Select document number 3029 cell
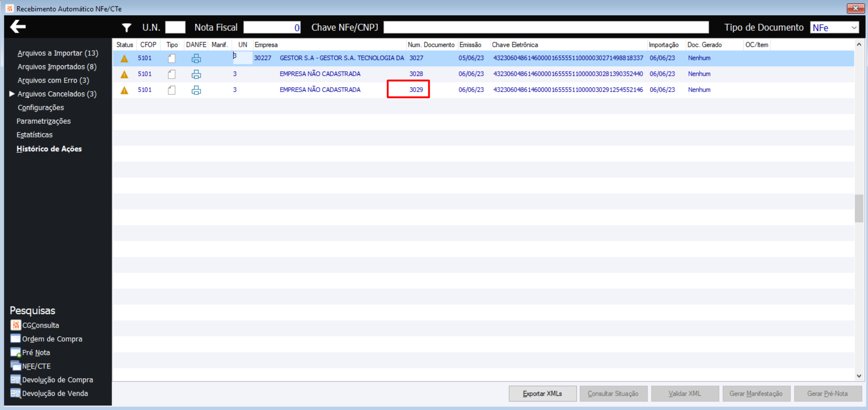Viewport: 868px width, 410px height. click(416, 90)
